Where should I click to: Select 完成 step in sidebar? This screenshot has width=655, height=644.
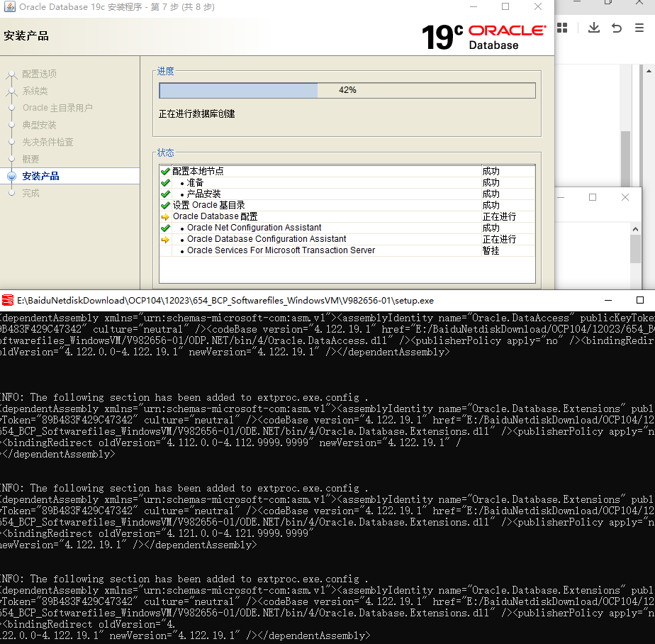(31, 193)
